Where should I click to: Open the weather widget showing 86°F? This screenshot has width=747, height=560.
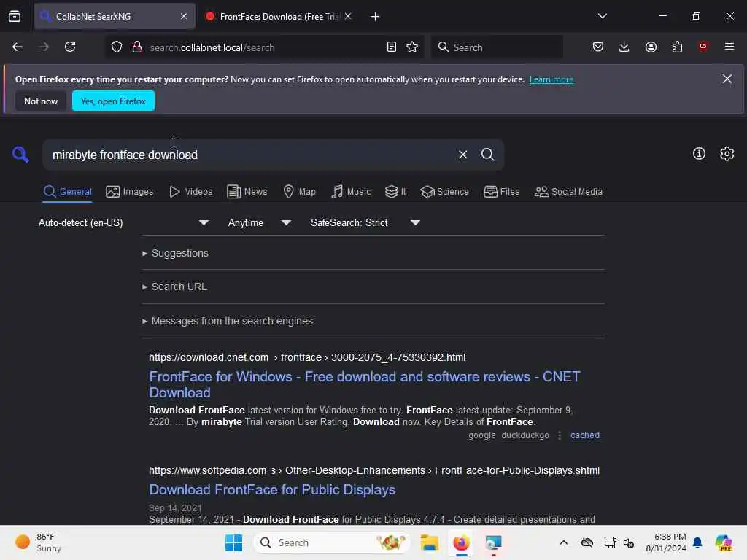coord(38,542)
